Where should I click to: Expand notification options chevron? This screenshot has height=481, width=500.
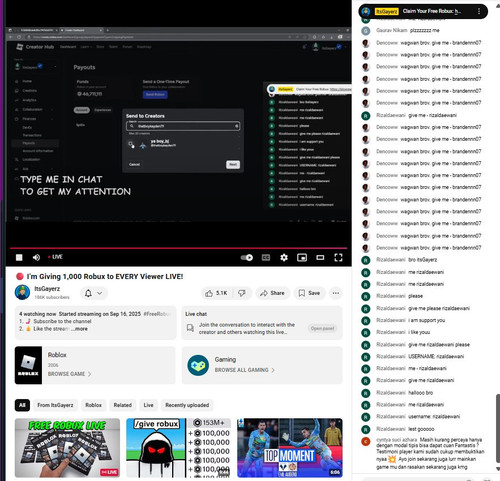click(99, 293)
